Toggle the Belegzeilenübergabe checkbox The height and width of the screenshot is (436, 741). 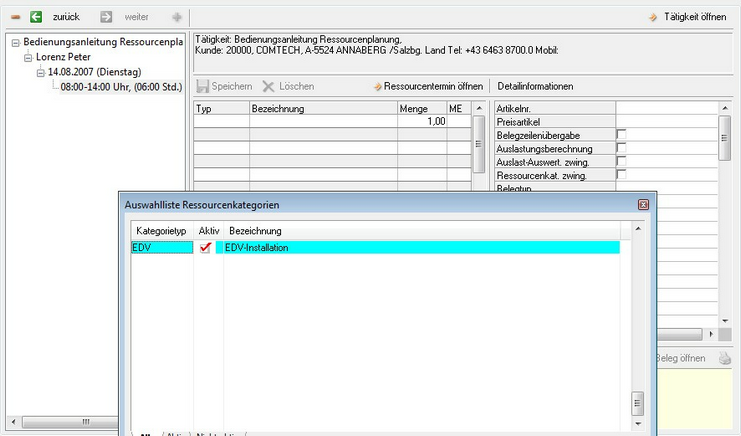[621, 134]
